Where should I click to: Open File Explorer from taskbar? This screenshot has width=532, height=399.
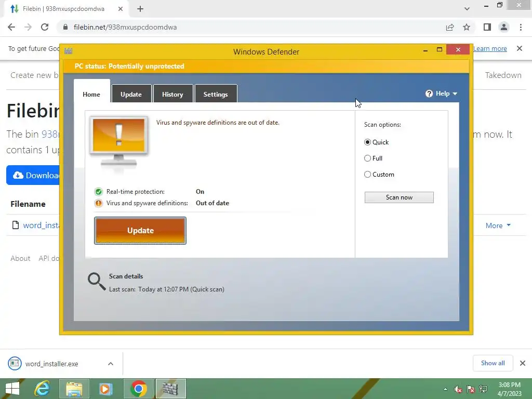[74, 389]
